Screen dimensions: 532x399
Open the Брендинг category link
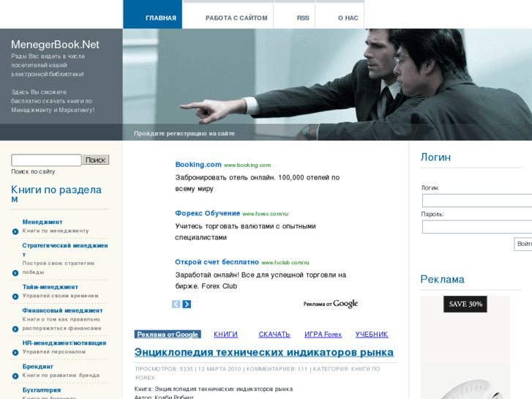(x=37, y=366)
